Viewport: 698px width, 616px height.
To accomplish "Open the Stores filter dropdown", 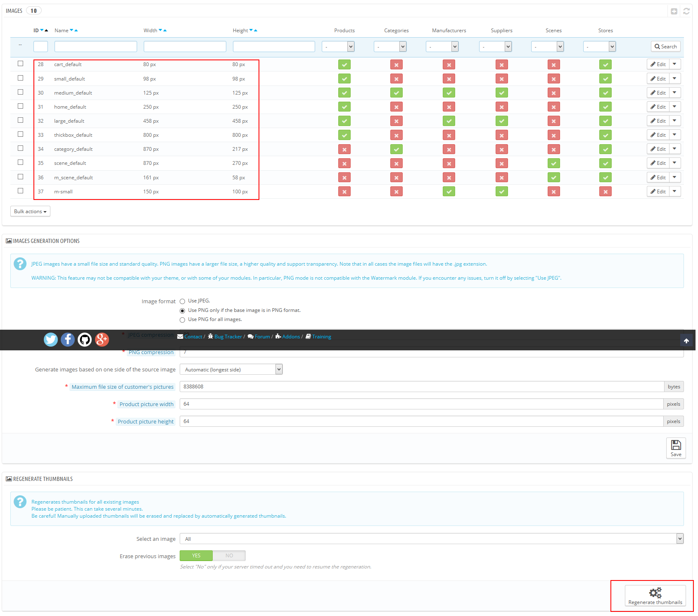I will (599, 47).
